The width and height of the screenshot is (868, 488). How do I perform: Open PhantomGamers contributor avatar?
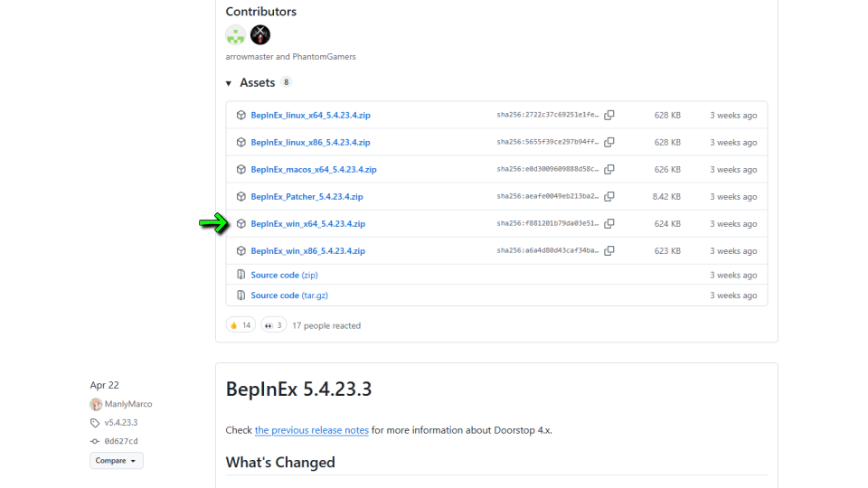pos(260,35)
